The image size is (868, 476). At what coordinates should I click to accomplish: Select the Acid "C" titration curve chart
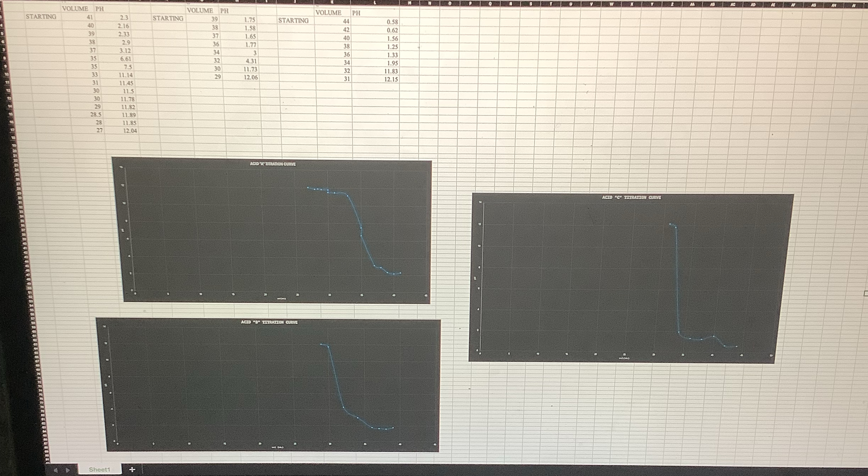click(x=585, y=277)
